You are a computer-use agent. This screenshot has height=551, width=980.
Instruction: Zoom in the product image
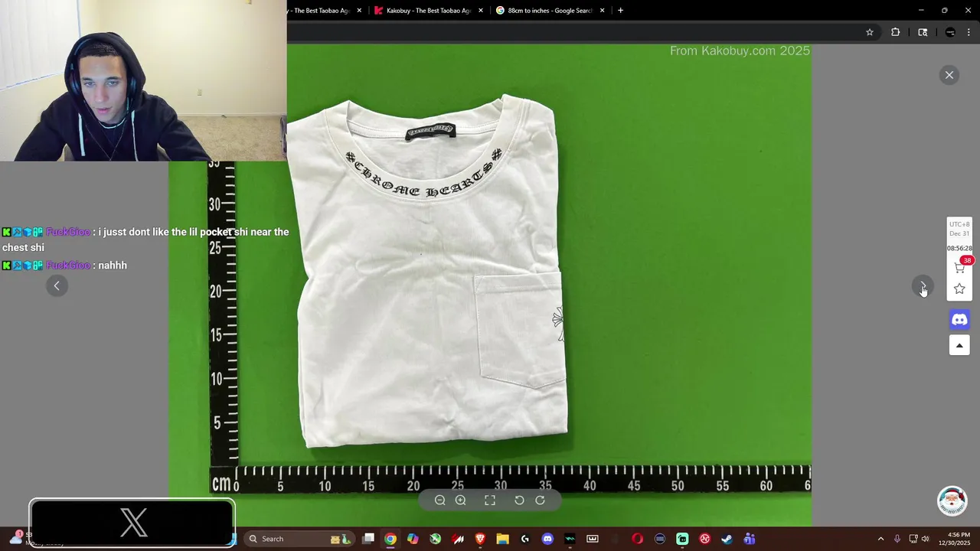coord(460,500)
